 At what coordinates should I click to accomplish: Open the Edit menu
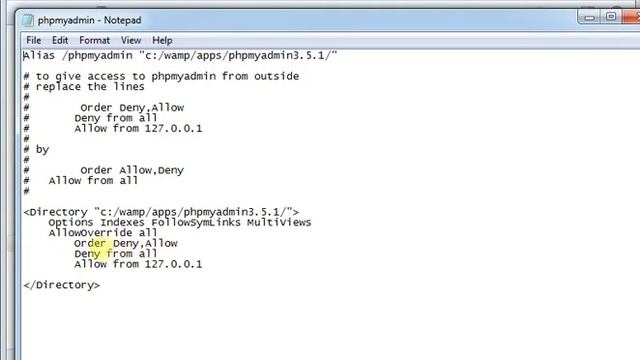[60, 40]
